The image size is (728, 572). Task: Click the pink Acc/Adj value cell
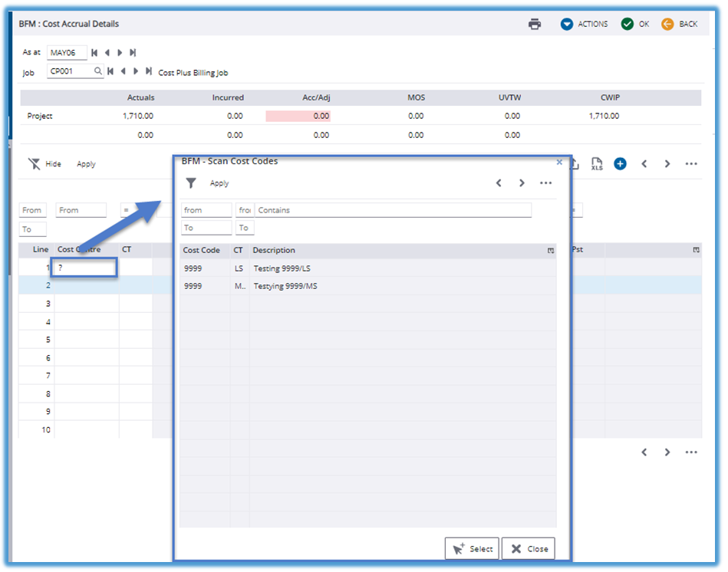coord(298,117)
